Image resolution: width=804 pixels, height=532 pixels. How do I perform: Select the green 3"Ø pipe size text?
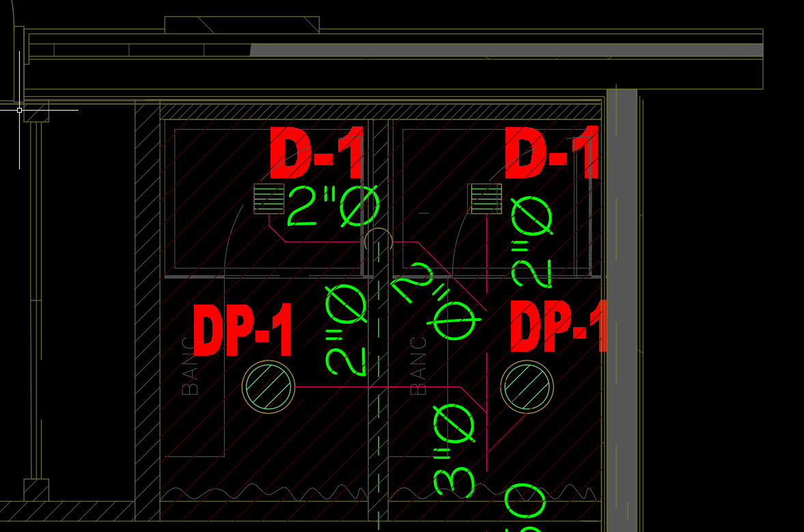454,451
